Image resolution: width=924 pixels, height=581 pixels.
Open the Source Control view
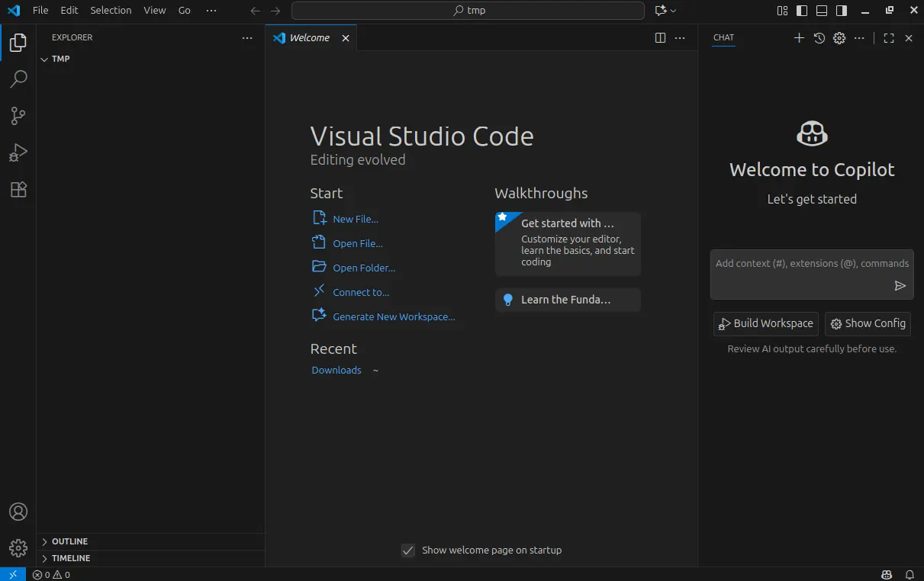[18, 116]
